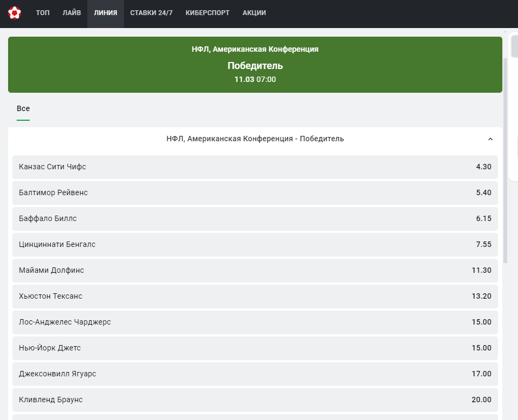Select Хьюстон Тексанс outcome 13.20
This screenshot has width=518, height=420.
255,296
